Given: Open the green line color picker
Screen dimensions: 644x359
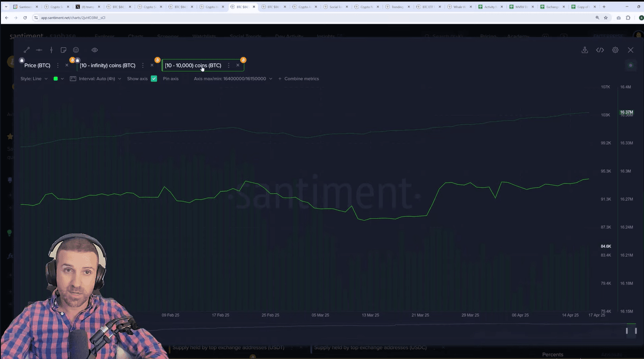Looking at the screenshot, I should click(58, 79).
